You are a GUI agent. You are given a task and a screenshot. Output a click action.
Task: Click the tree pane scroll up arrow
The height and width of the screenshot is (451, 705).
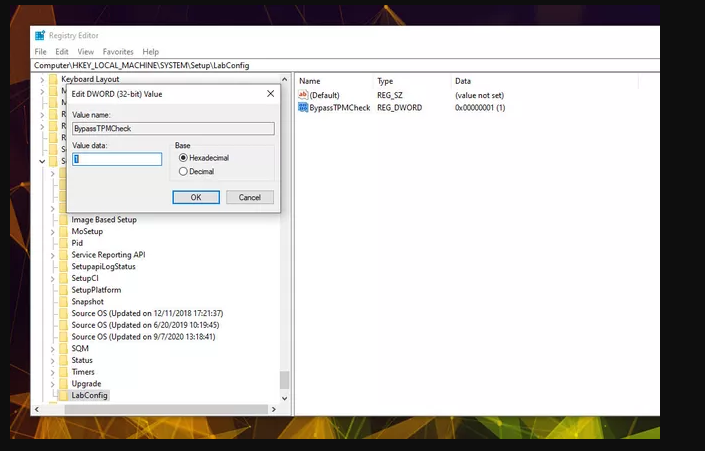tap(284, 79)
